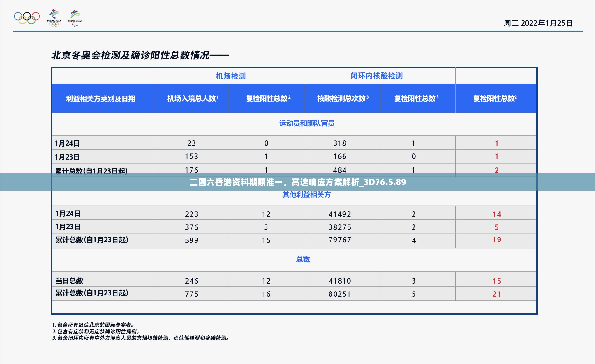
Task: Select the 累计总数 label under 其他利益相关方
Action: (92, 240)
